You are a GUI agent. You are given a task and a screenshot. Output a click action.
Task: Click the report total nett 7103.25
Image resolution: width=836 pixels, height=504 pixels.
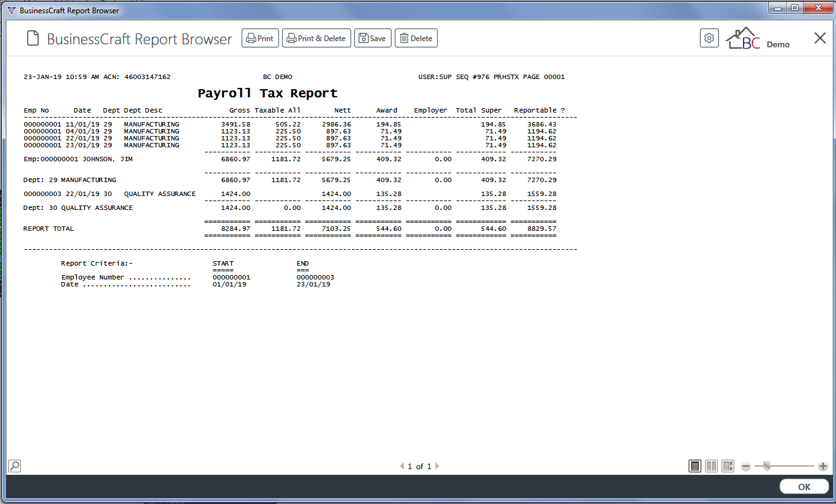click(x=336, y=228)
